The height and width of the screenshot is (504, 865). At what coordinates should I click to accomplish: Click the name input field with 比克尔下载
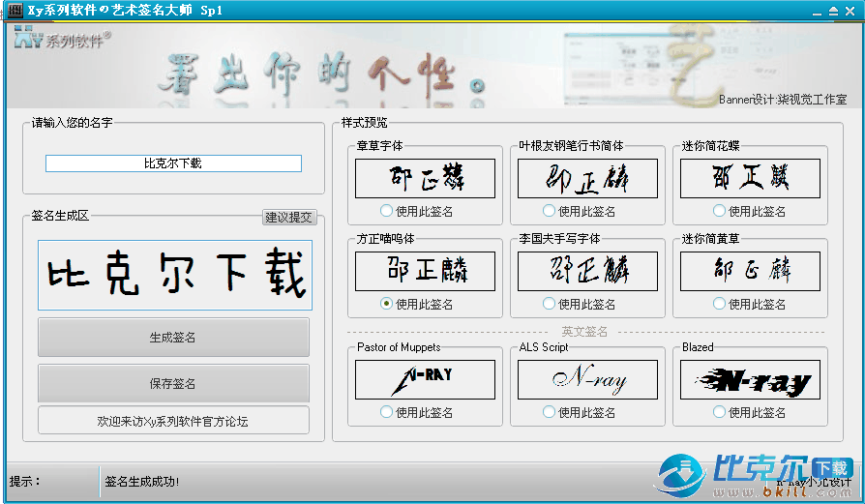pyautogui.click(x=173, y=164)
